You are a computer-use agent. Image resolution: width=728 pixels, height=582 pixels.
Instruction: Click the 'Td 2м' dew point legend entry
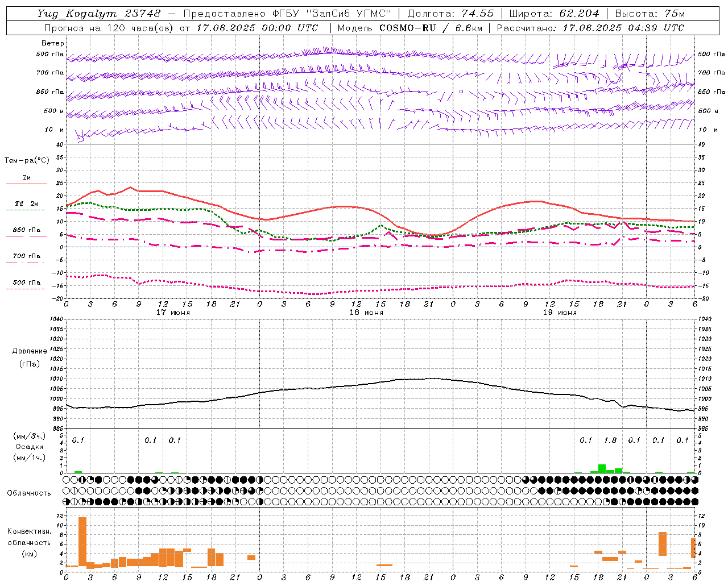[27, 203]
